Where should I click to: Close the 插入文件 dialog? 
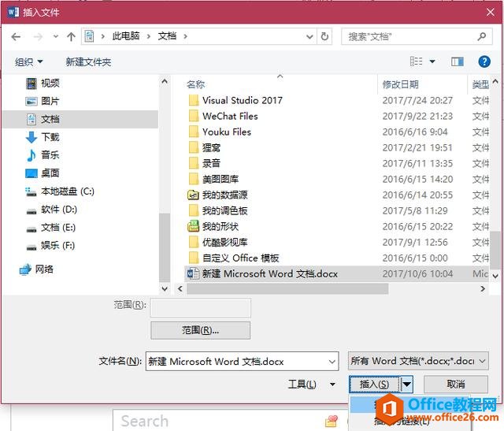point(491,13)
